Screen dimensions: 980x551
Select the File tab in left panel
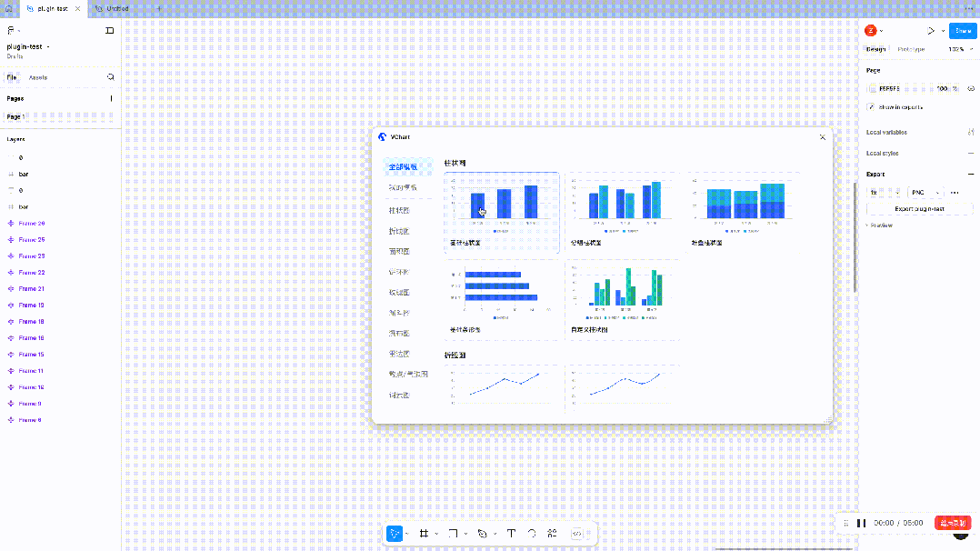click(12, 77)
